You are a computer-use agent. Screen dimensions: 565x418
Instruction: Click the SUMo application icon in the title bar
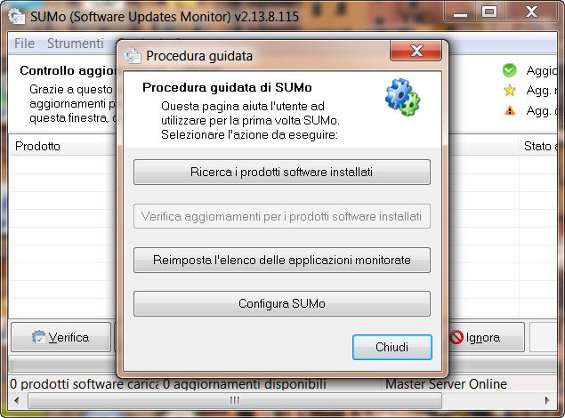17,16
